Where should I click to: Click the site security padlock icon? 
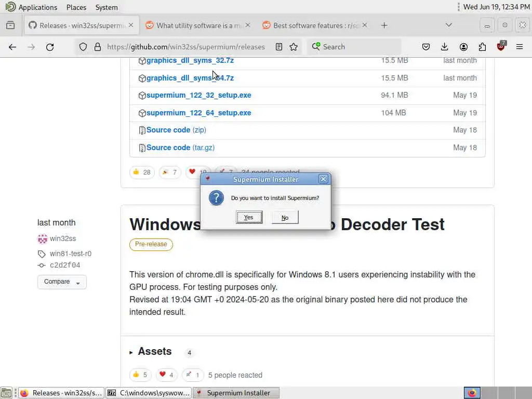coord(97,47)
